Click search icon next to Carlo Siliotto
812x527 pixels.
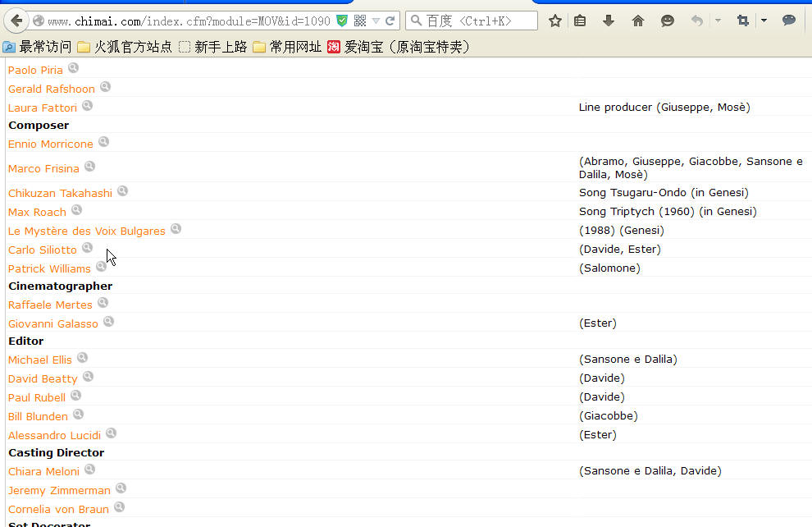coord(88,247)
